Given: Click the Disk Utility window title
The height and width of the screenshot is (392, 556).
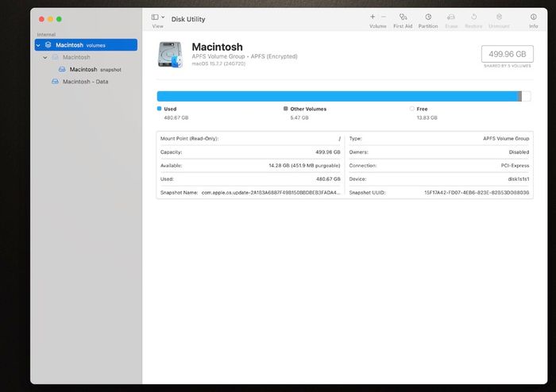Looking at the screenshot, I should tap(188, 19).
